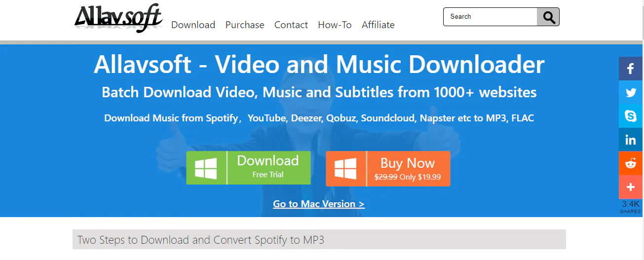Click Windows logo on green Download button
The height and width of the screenshot is (260, 644).
tap(206, 168)
